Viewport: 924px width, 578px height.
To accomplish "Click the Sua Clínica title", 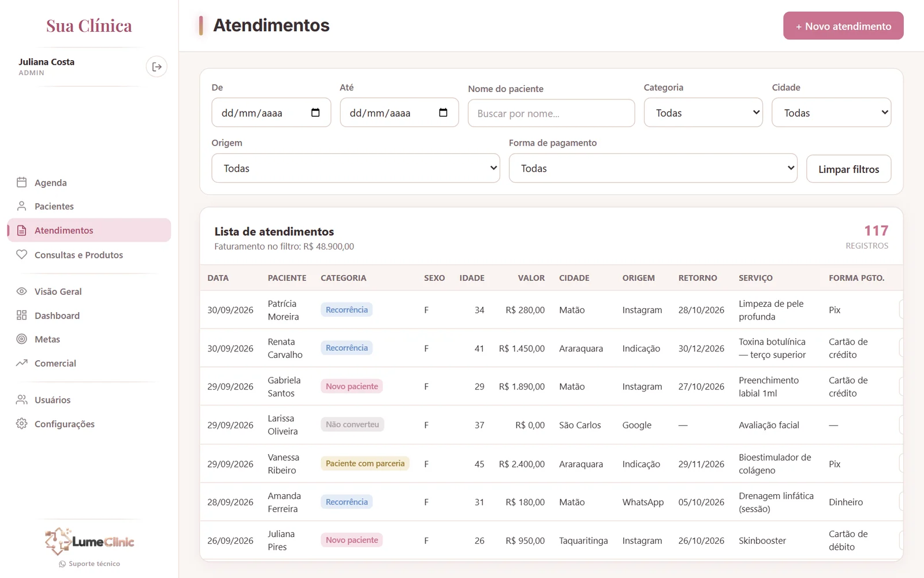I will tap(89, 26).
